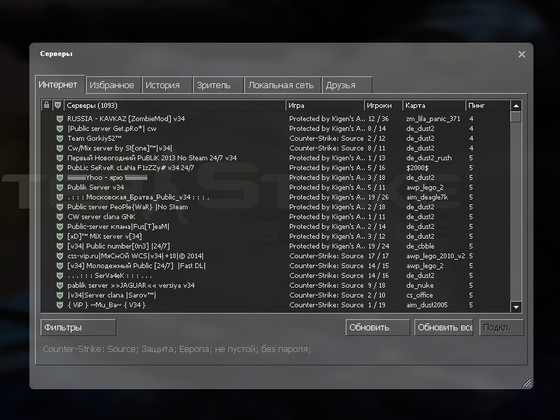Viewport: 560px width, 420px height.
Task: Switch to the Друзья tab
Action: click(x=347, y=85)
